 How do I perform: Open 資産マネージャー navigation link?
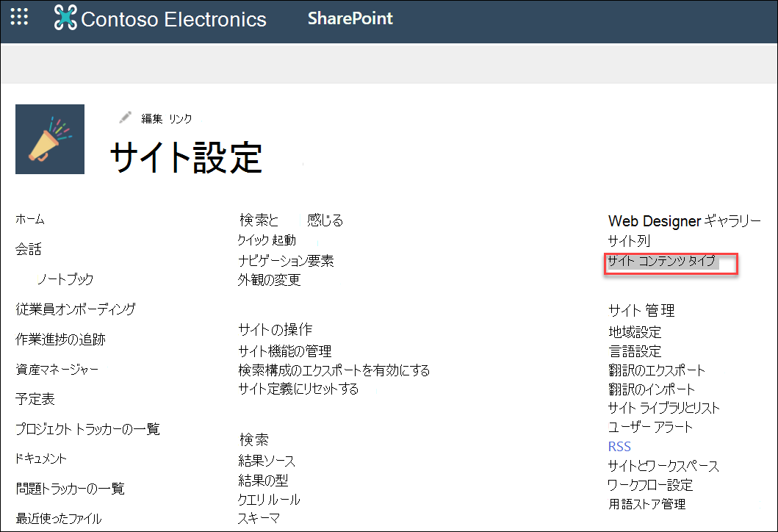[x=57, y=369]
